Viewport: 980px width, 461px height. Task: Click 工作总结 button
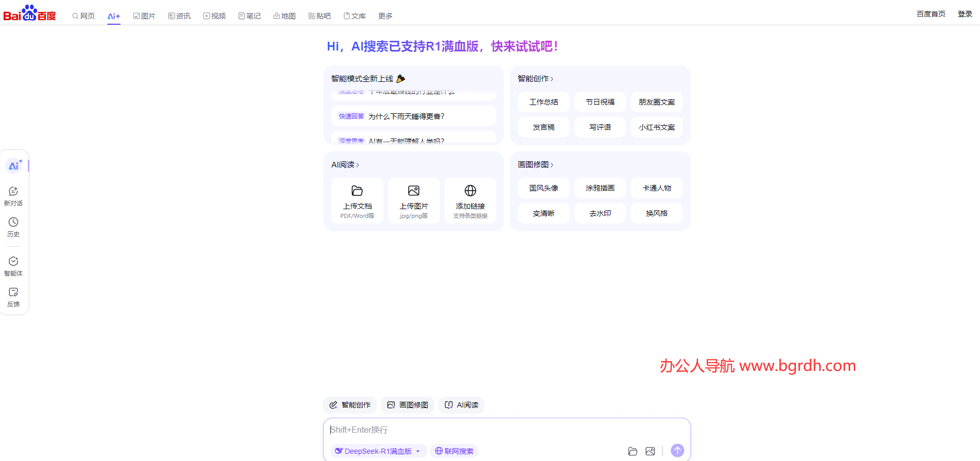click(544, 102)
